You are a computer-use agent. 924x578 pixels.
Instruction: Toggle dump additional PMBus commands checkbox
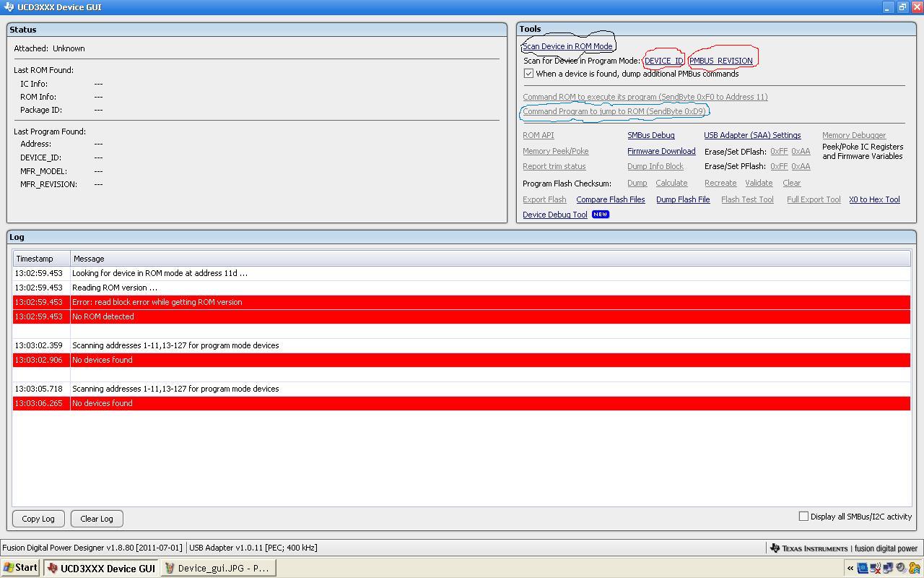click(528, 74)
